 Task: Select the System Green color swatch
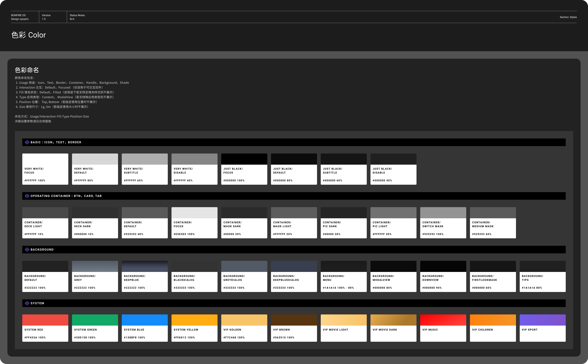(95, 320)
